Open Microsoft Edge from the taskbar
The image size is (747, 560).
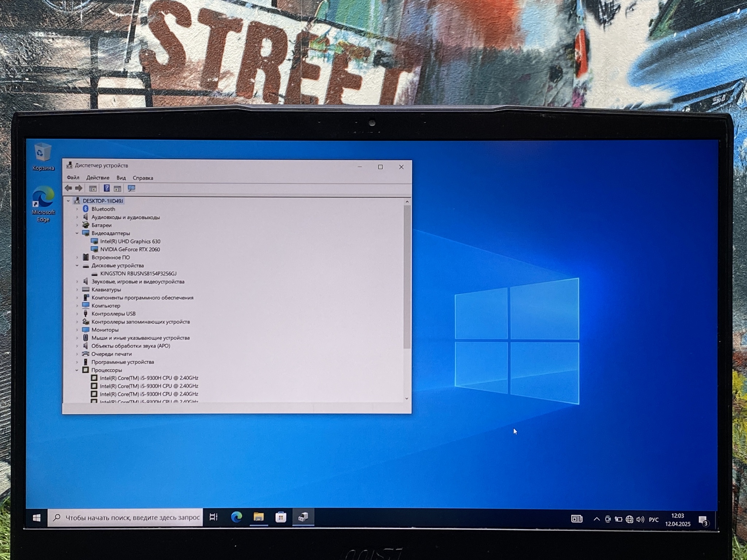coord(236,517)
